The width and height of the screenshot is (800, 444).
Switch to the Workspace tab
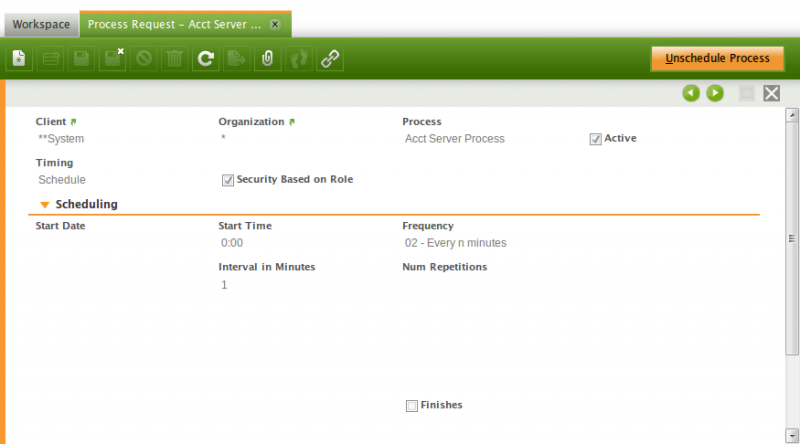pyautogui.click(x=41, y=23)
